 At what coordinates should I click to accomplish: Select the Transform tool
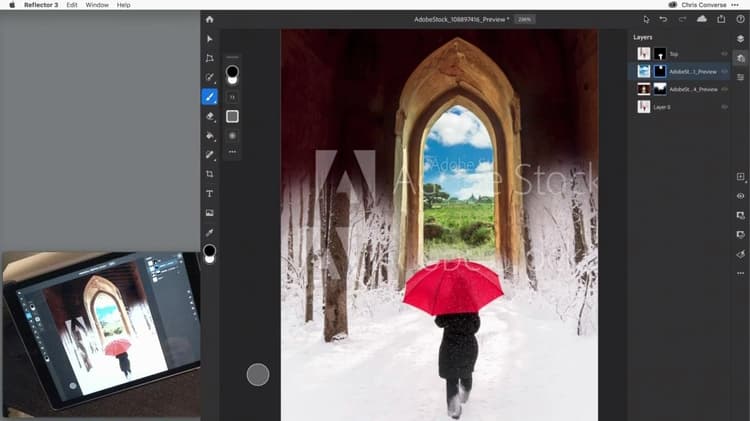(x=210, y=58)
